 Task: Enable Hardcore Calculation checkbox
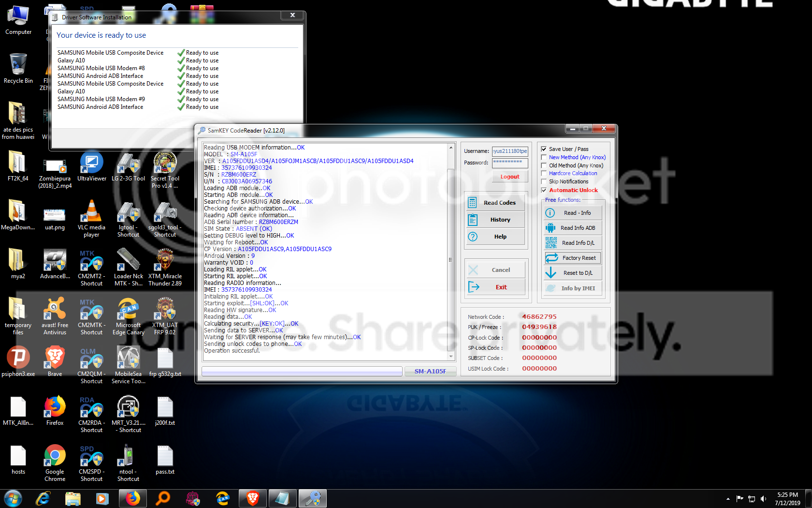pyautogui.click(x=544, y=173)
